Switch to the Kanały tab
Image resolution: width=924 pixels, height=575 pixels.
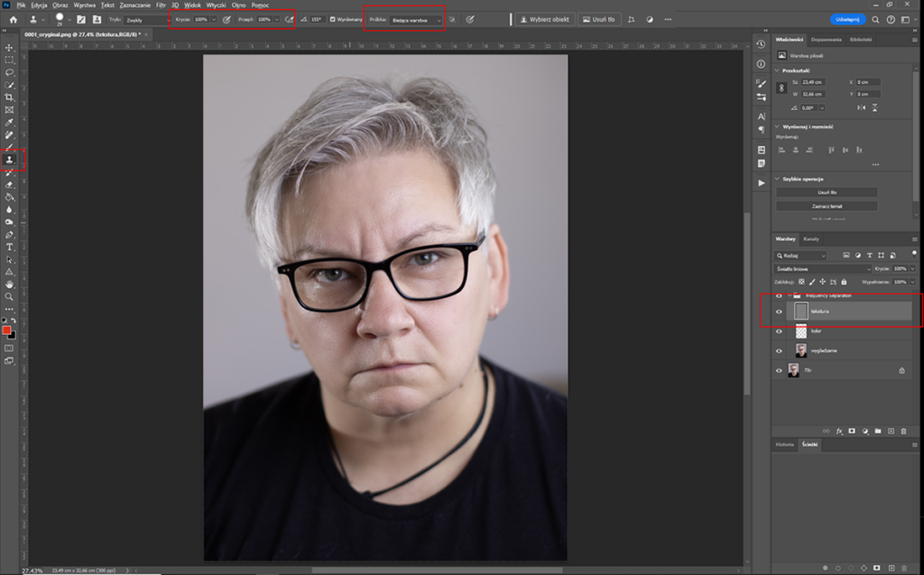(811, 239)
